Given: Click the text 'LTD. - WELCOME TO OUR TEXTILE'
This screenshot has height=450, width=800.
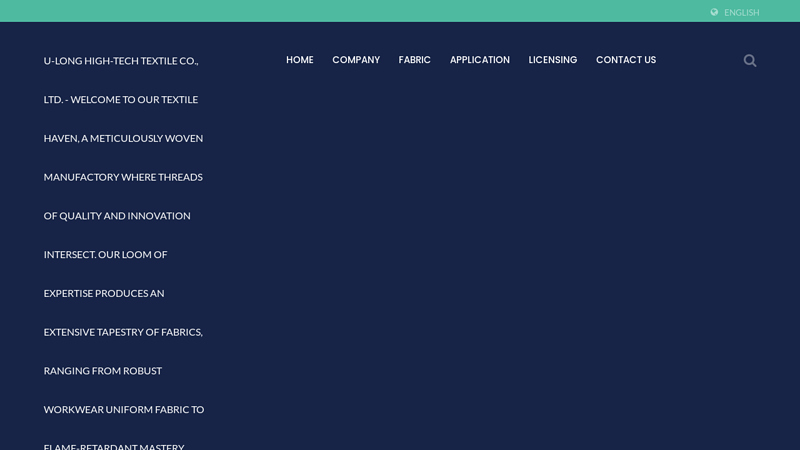Looking at the screenshot, I should pyautogui.click(x=121, y=99).
